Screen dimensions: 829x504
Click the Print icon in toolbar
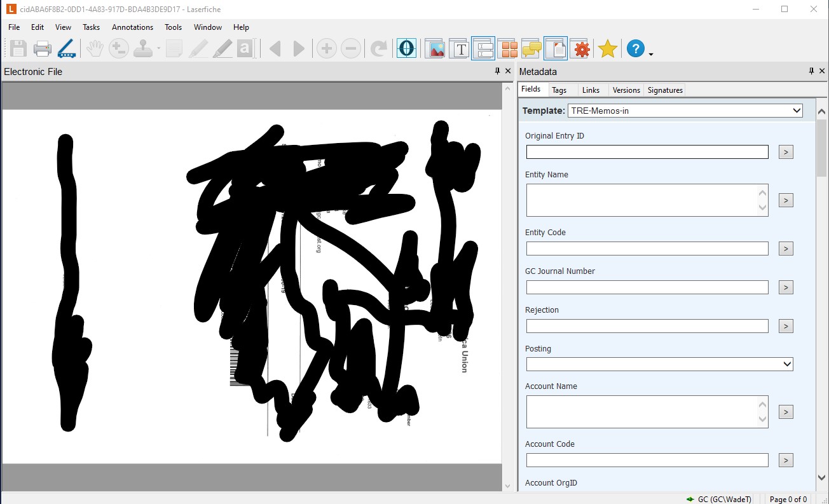42,48
